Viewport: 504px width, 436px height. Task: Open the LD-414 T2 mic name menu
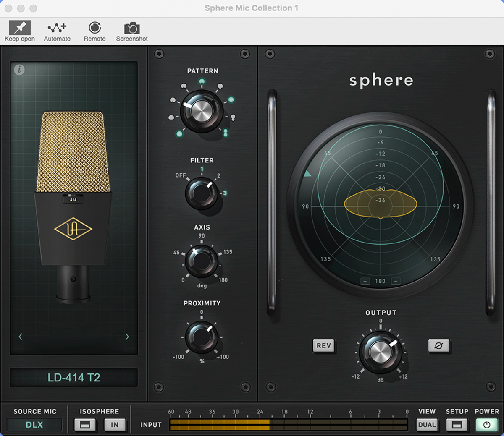tap(74, 378)
